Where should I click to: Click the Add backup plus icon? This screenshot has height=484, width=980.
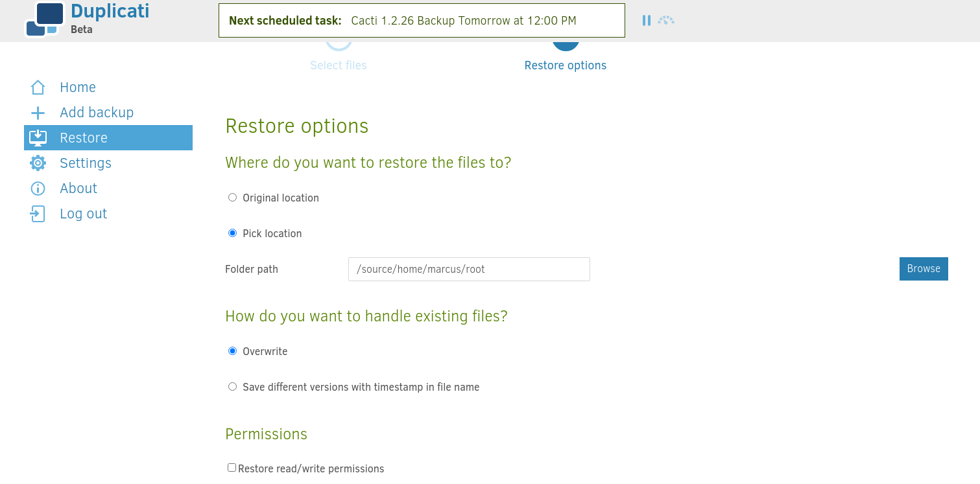(38, 113)
